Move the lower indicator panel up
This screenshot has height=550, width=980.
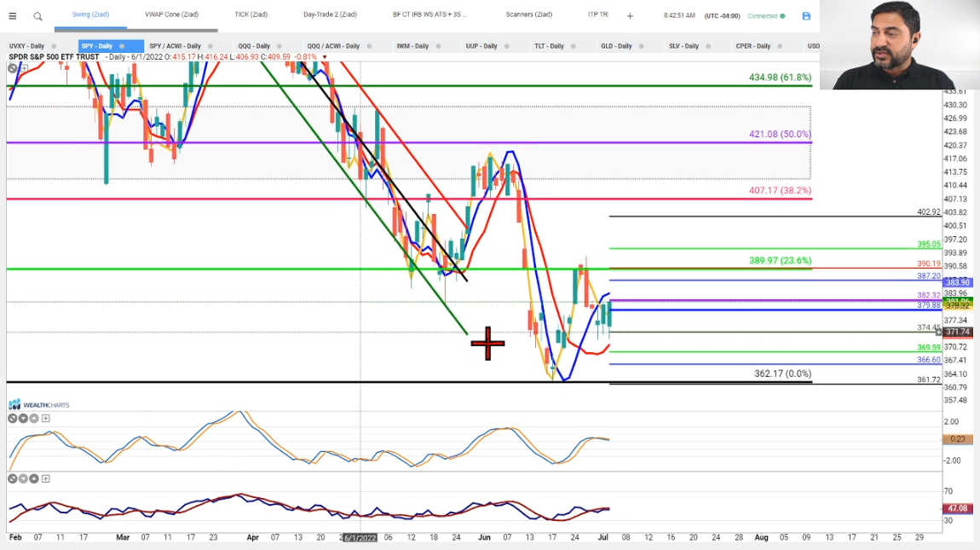click(x=34, y=478)
